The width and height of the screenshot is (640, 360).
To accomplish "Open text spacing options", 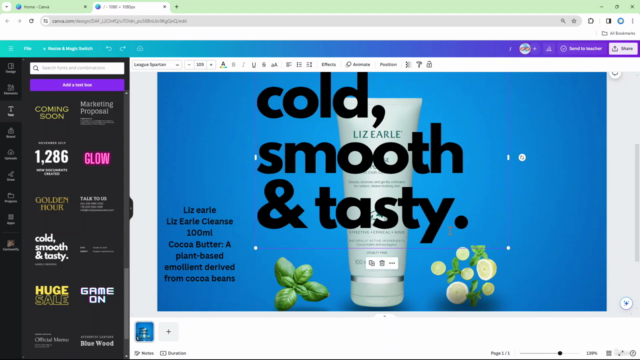I will tap(309, 64).
